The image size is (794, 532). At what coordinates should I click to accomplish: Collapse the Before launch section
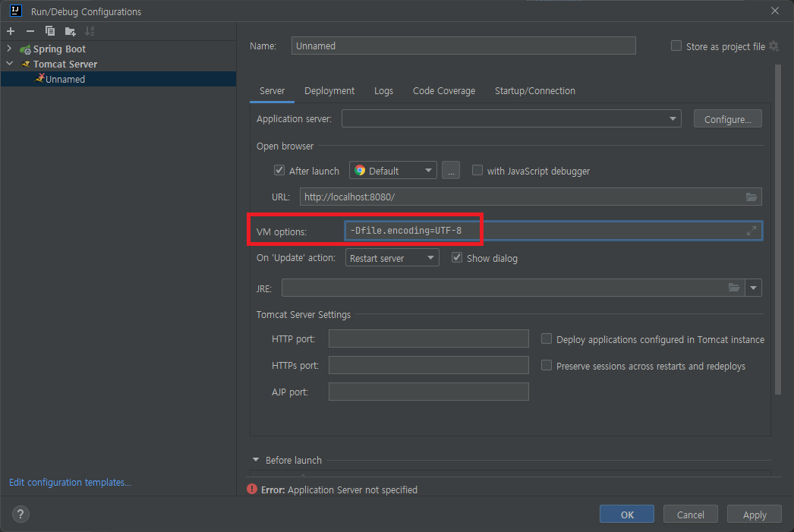(x=256, y=460)
